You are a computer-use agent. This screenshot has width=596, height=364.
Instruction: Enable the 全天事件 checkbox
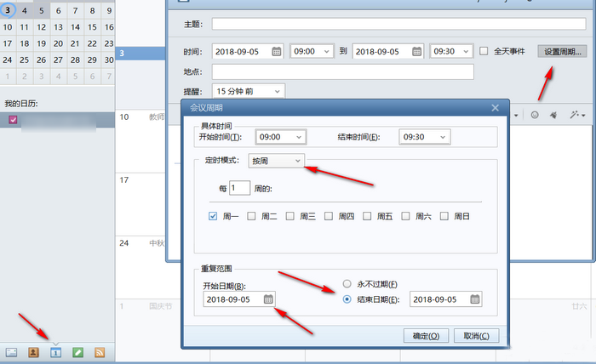[484, 51]
